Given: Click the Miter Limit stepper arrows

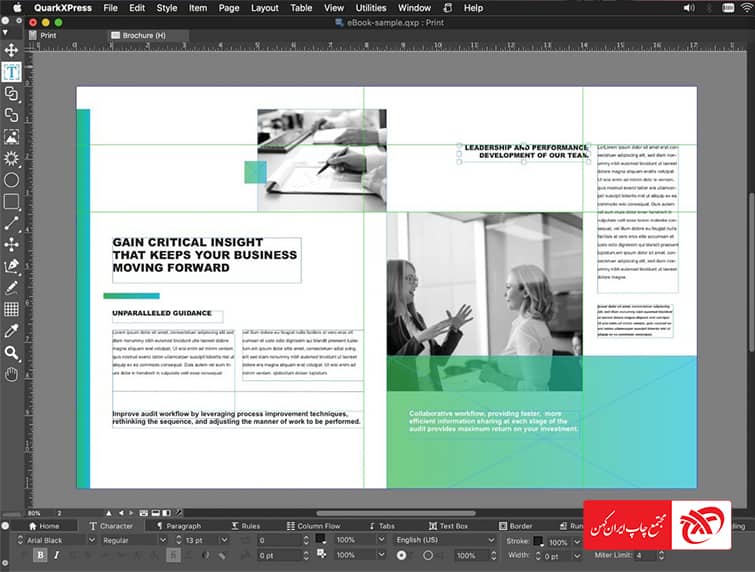Looking at the screenshot, I should click(661, 555).
